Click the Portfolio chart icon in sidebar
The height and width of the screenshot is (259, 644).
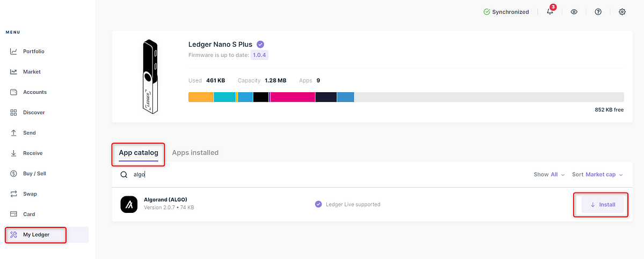tap(14, 51)
